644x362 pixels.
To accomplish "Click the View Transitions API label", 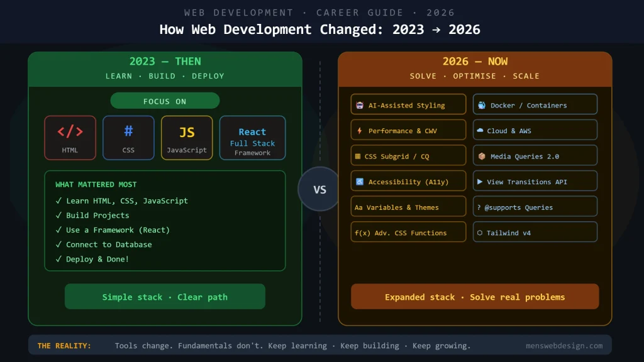I will (527, 182).
